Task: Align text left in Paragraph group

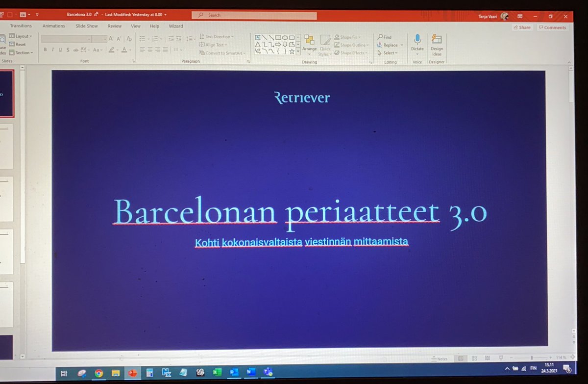Action: 142,50
